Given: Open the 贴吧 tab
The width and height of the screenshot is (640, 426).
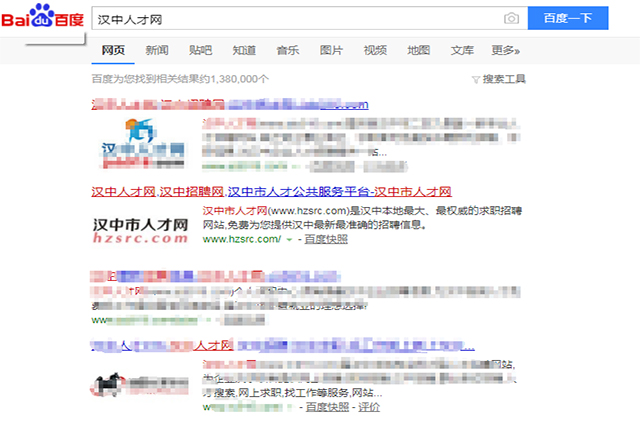Looking at the screenshot, I should [200, 50].
